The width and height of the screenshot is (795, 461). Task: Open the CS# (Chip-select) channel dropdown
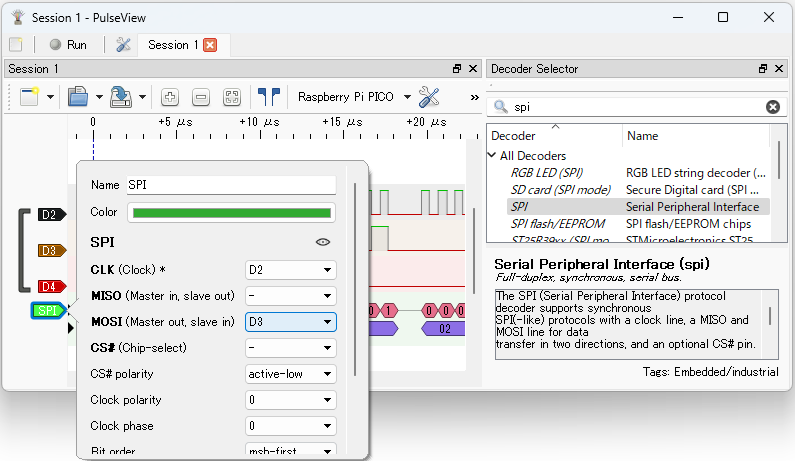(x=291, y=348)
